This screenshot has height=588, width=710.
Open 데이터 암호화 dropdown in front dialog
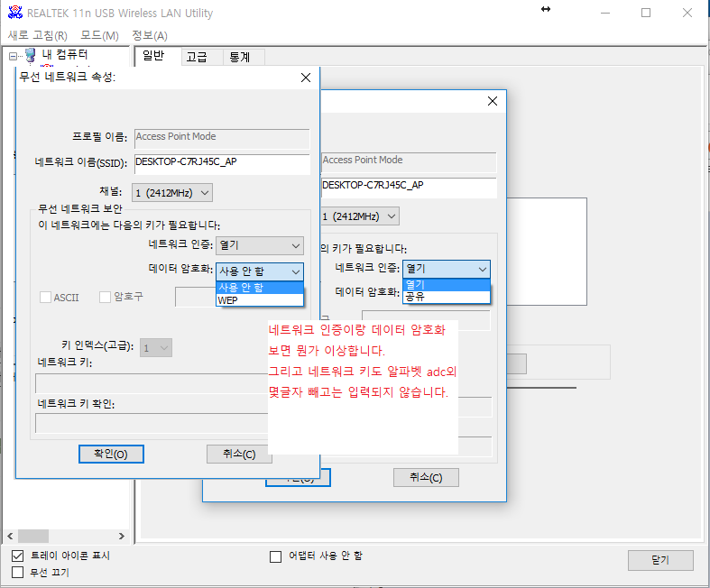pyautogui.click(x=260, y=271)
